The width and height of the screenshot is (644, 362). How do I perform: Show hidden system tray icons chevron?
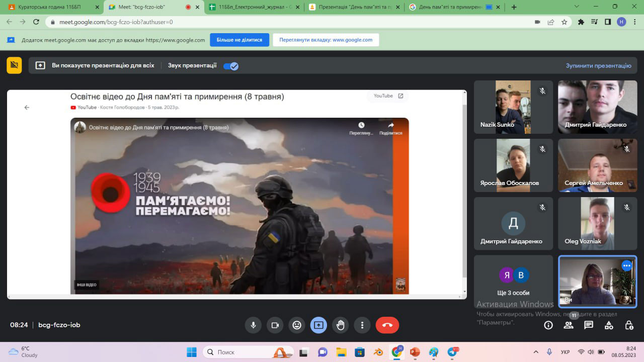(536, 352)
